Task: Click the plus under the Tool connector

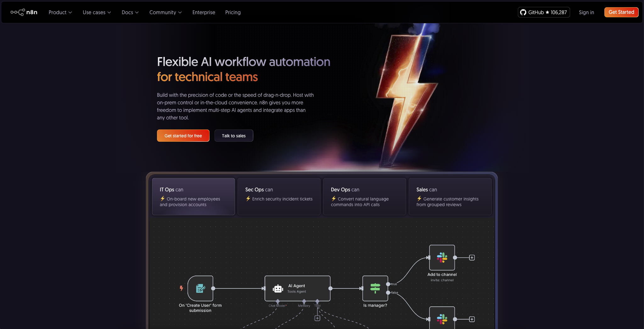Action: (317, 318)
